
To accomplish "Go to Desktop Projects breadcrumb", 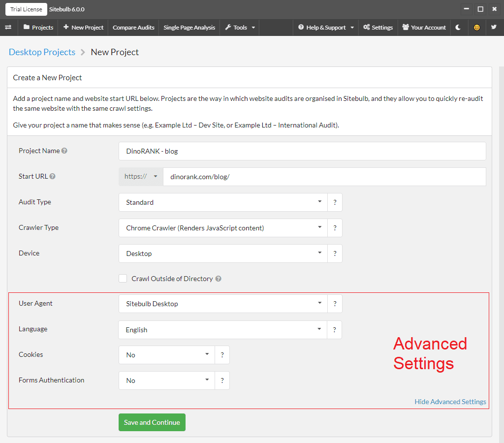I will 42,52.
